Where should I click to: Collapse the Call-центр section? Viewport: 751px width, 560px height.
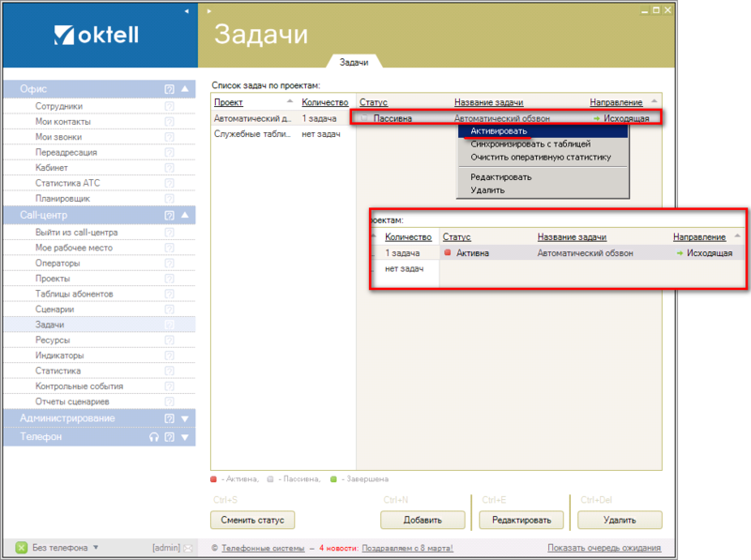point(185,216)
